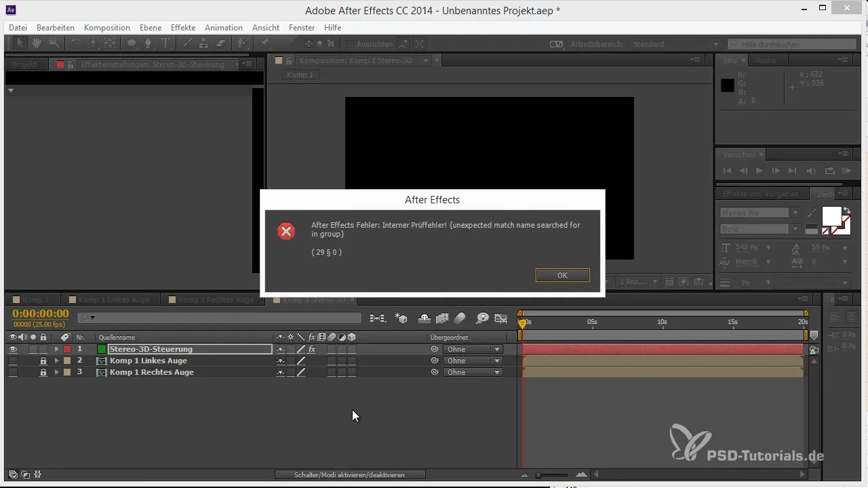
Task: Expand Stereo-3D-Steuerung layer properties
Action: [x=57, y=350]
